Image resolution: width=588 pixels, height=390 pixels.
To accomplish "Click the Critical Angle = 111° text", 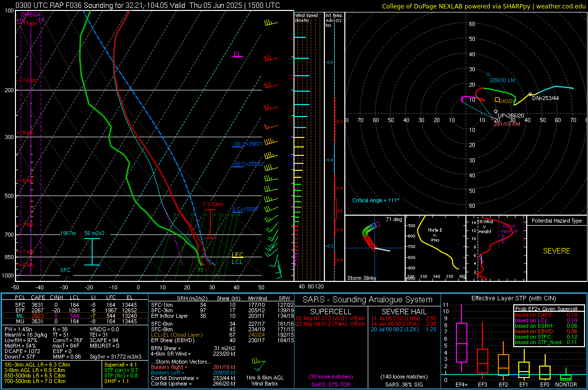I will click(376, 200).
